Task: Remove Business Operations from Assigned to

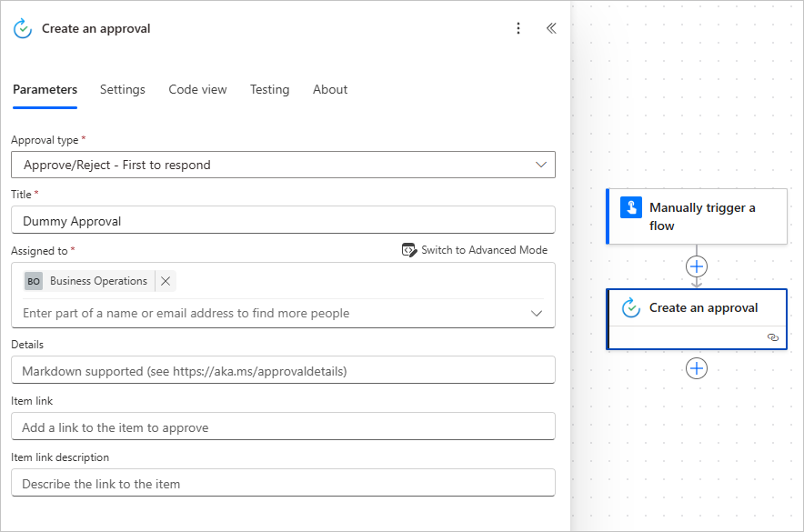Action: 166,281
